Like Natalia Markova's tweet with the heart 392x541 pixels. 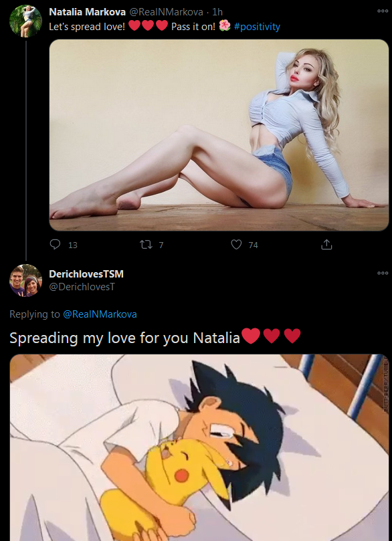click(x=236, y=245)
